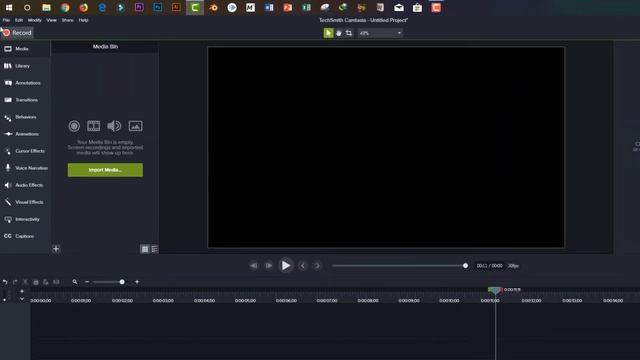Play the preview

click(x=286, y=266)
